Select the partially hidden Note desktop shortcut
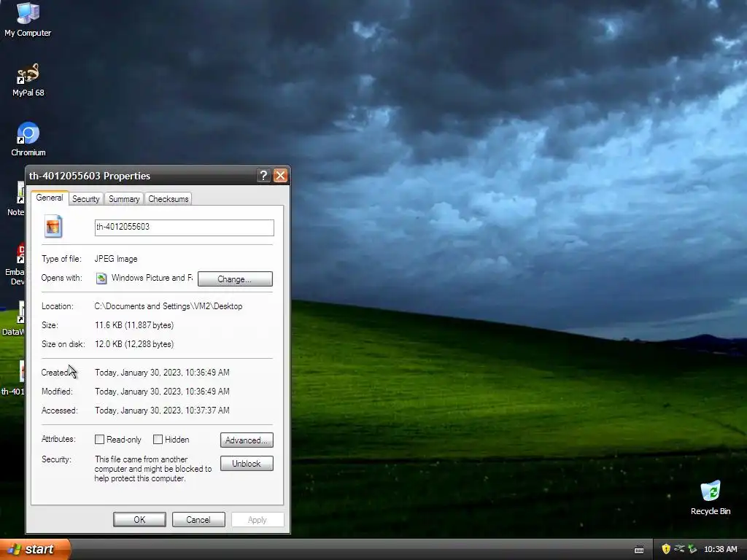747x560 pixels. pyautogui.click(x=17, y=199)
